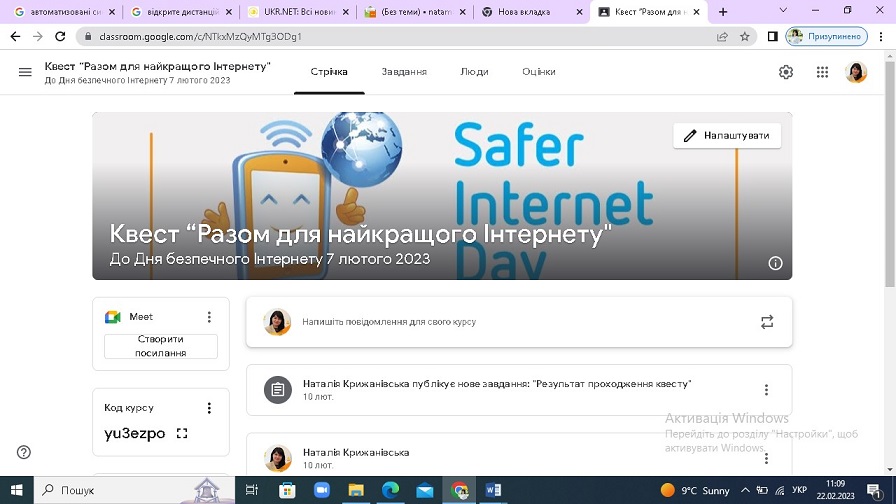Viewport: 896px width, 504px height.
Task: Click the Safer Internet Day banner image
Action: 442,195
